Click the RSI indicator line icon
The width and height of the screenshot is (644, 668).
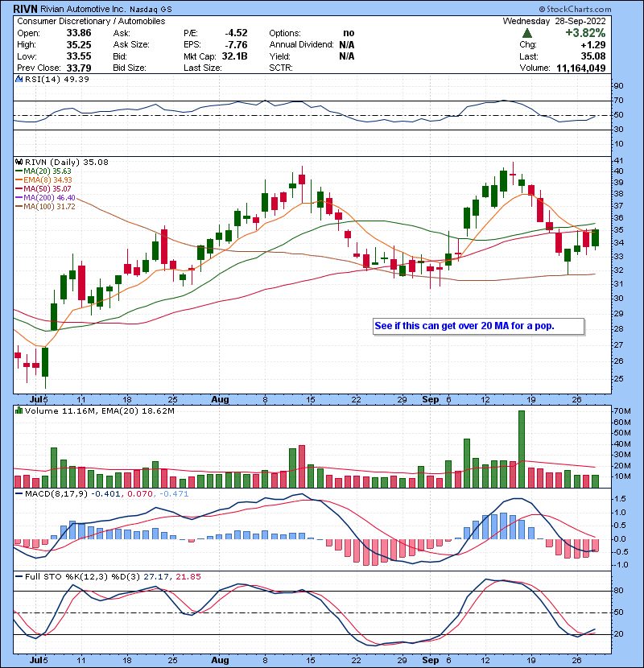[19, 79]
